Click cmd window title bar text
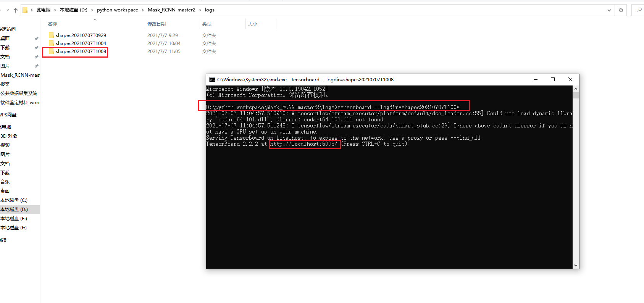 tap(305, 80)
